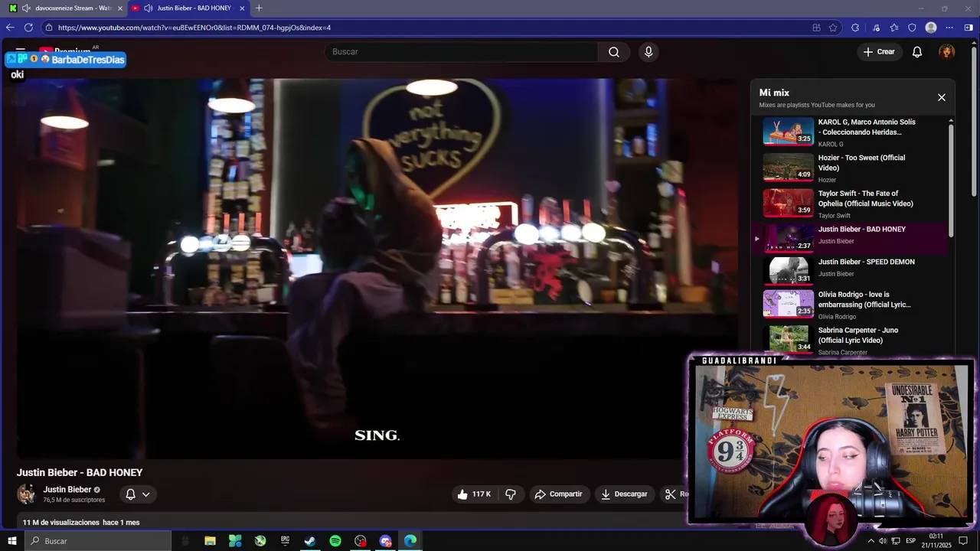Image resolution: width=980 pixels, height=551 pixels.
Task: Mute the davooxeneize Stream tab audio
Action: click(x=26, y=8)
